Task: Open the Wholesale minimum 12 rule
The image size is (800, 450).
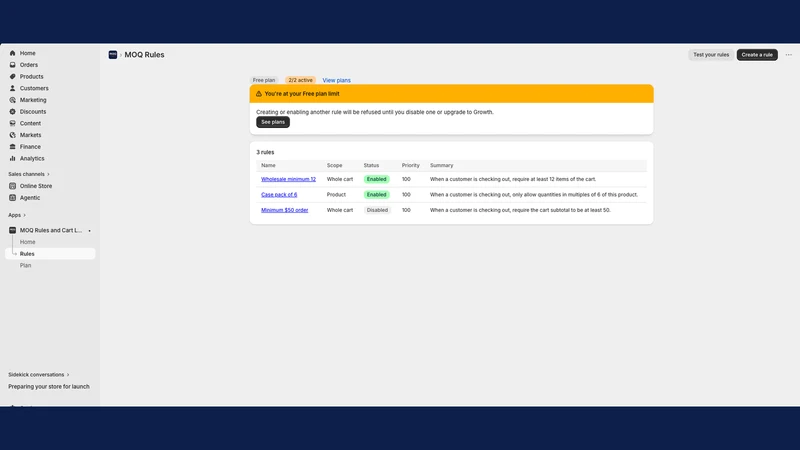Action: (x=288, y=179)
